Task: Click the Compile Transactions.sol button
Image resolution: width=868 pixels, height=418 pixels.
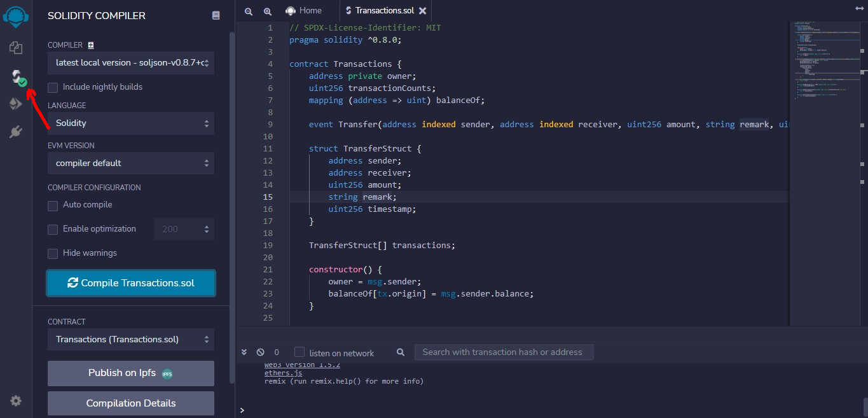Action: click(131, 283)
